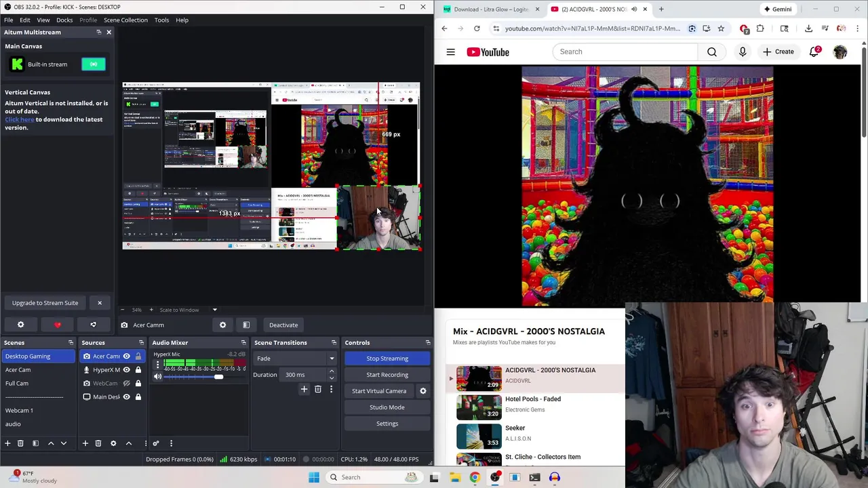This screenshot has height=488, width=868.
Task: Toggle lock on Main Desktop source
Action: [138, 396]
